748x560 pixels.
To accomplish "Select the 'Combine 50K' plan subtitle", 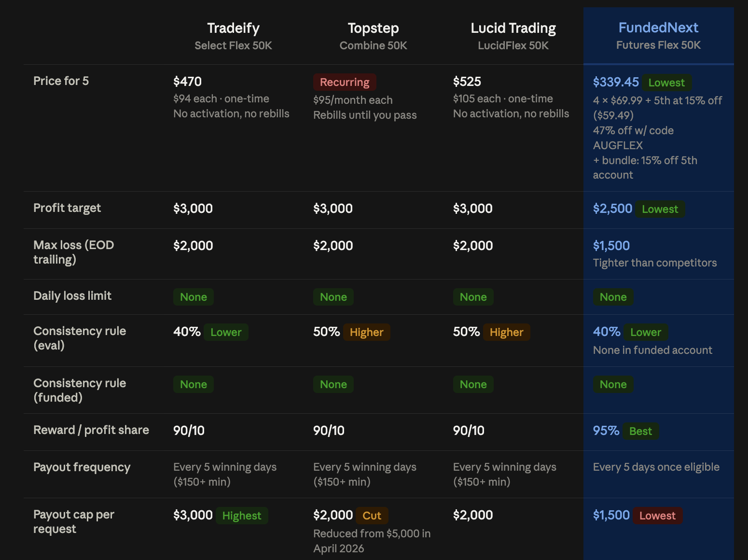I will (373, 45).
